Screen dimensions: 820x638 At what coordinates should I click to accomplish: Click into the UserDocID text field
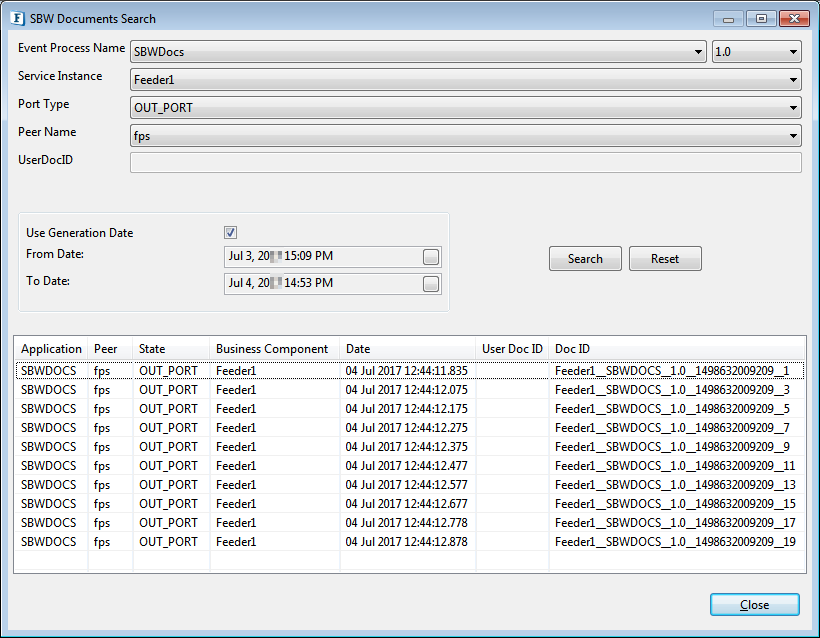tap(465, 163)
